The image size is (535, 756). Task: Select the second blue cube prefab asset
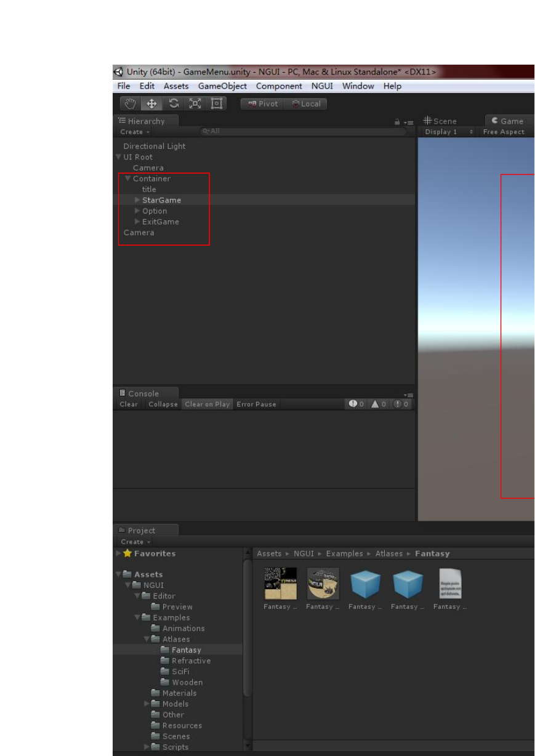pyautogui.click(x=408, y=584)
